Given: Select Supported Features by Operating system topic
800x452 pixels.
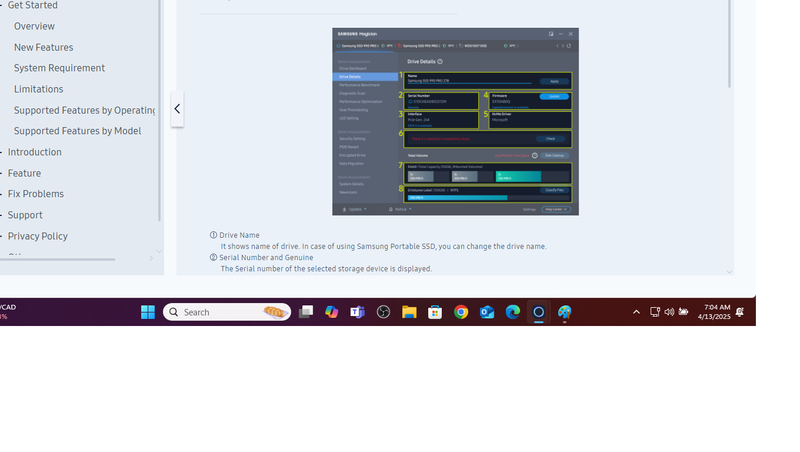Looking at the screenshot, I should point(85,110).
